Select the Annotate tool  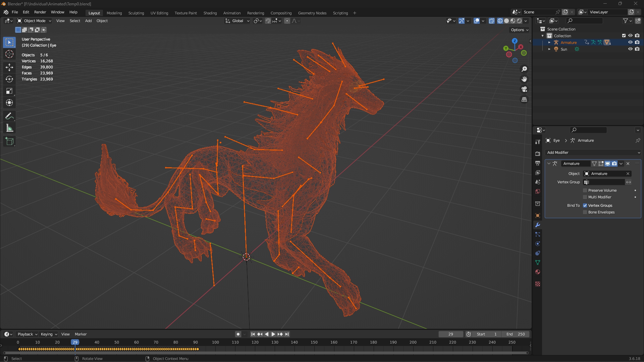tap(9, 116)
